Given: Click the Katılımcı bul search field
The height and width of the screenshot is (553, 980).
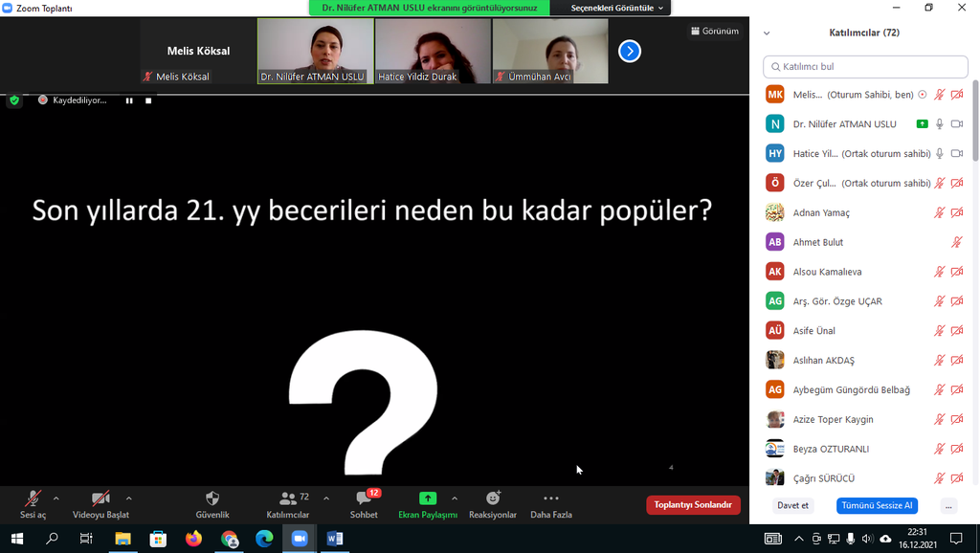Looking at the screenshot, I should (x=866, y=67).
